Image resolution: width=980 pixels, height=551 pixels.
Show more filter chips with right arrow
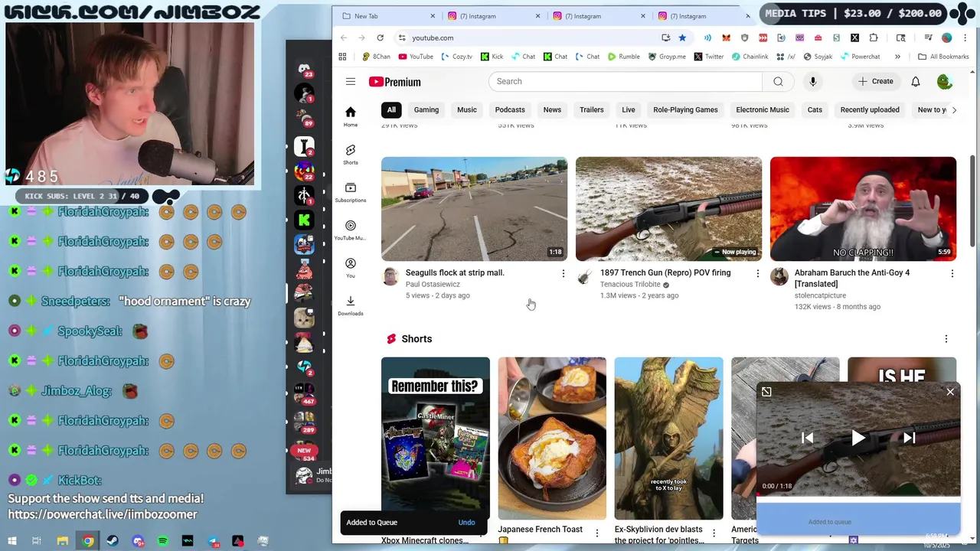[954, 109]
